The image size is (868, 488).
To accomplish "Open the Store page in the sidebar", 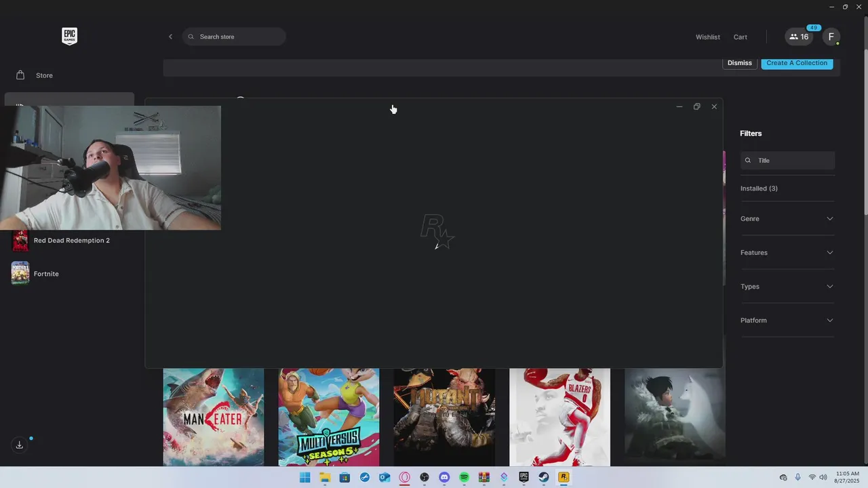I will (44, 75).
